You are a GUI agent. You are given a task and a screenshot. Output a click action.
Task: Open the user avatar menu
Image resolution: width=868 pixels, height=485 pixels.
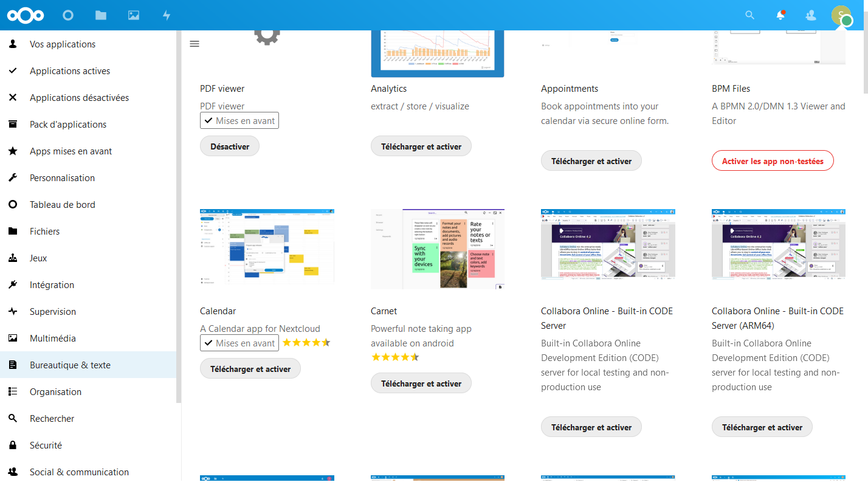[x=841, y=15]
